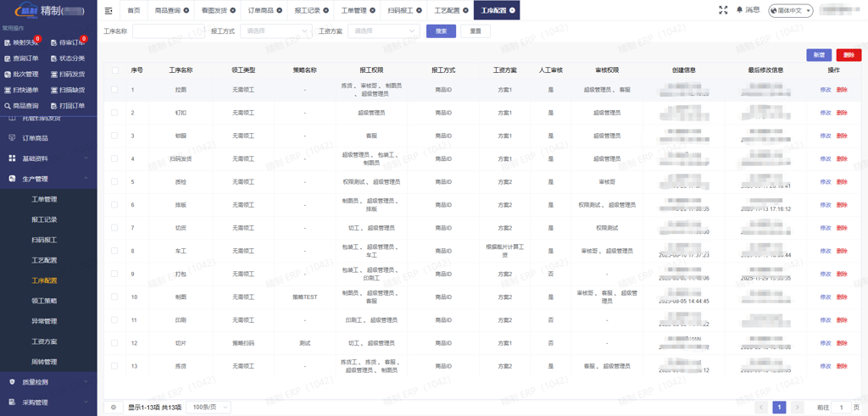Check the checkbox for row 7 切皮
This screenshot has width=868, height=416.
(x=114, y=227)
